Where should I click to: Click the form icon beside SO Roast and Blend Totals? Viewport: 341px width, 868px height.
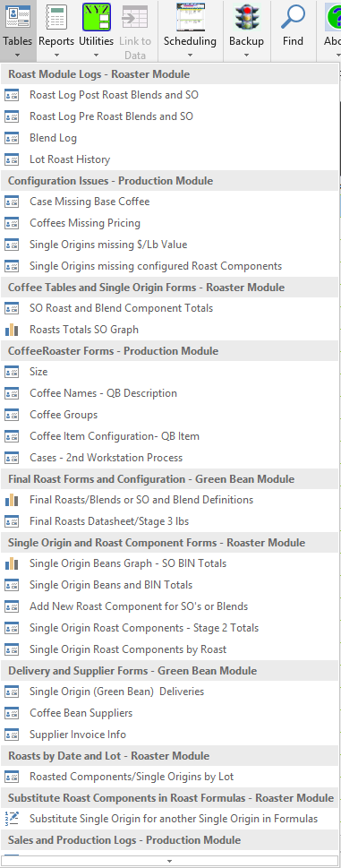click(x=12, y=308)
